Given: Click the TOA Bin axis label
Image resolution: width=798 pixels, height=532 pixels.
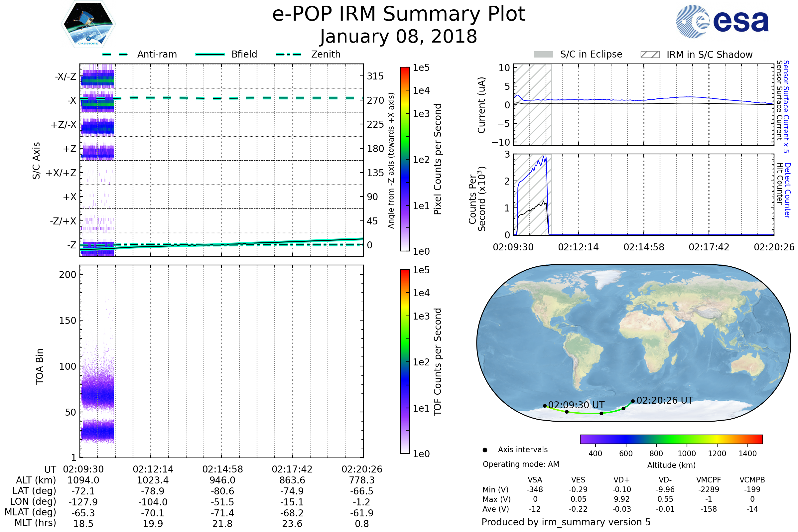Looking at the screenshot, I should (40, 366).
